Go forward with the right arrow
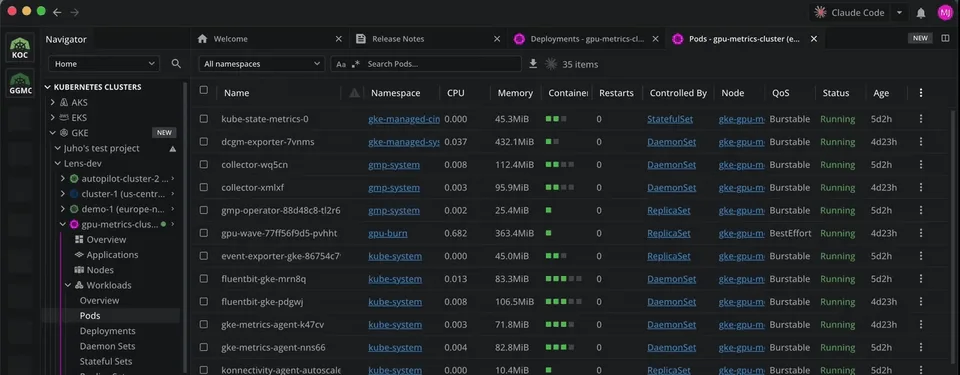 click(75, 12)
